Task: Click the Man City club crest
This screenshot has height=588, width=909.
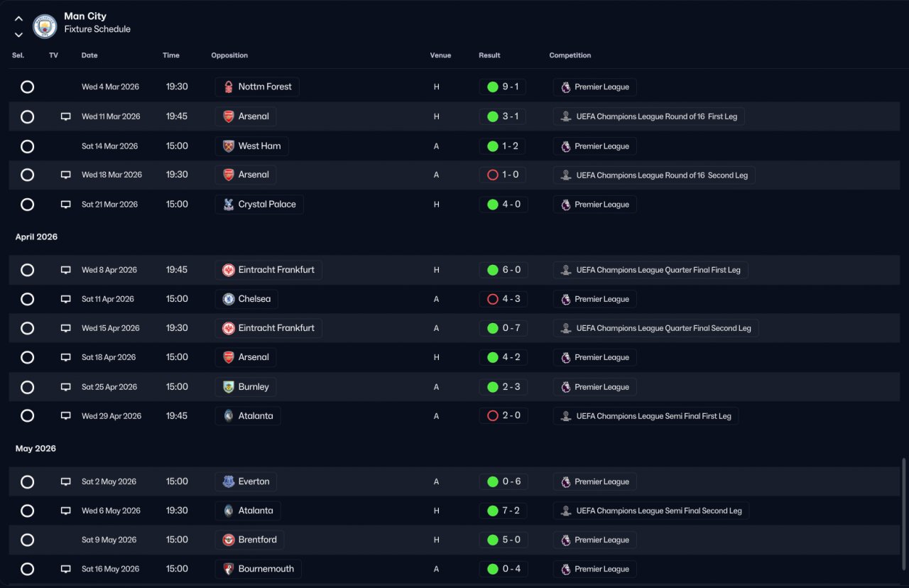Action: (x=45, y=26)
